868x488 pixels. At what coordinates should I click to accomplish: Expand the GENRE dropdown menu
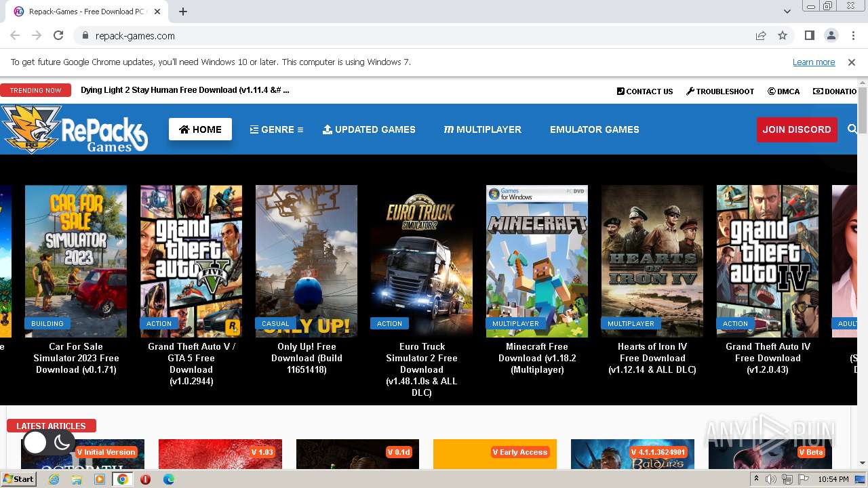[276, 129]
